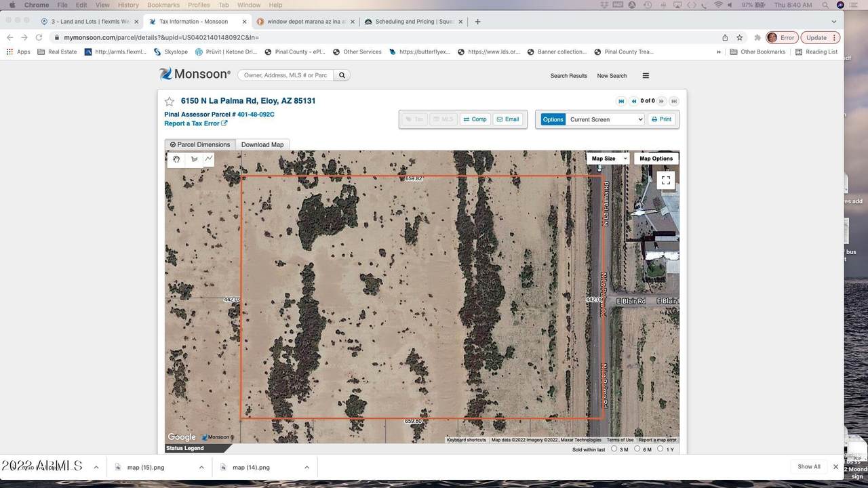
Task: Favorite the property with the star icon
Action: coord(170,101)
